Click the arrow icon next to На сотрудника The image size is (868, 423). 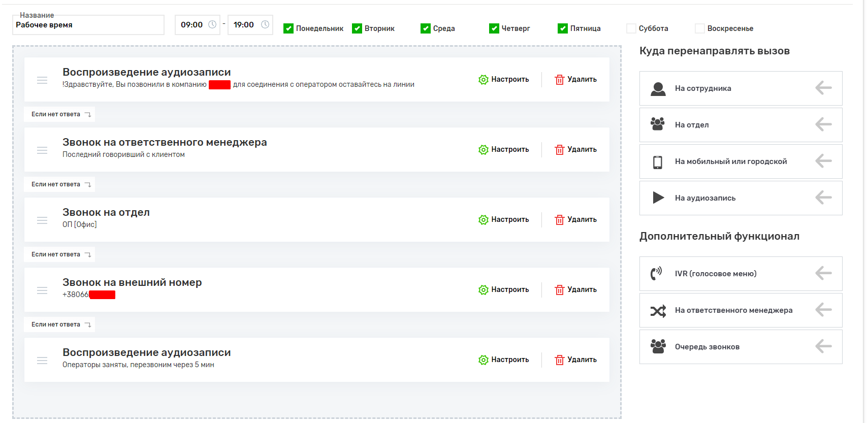coord(823,88)
